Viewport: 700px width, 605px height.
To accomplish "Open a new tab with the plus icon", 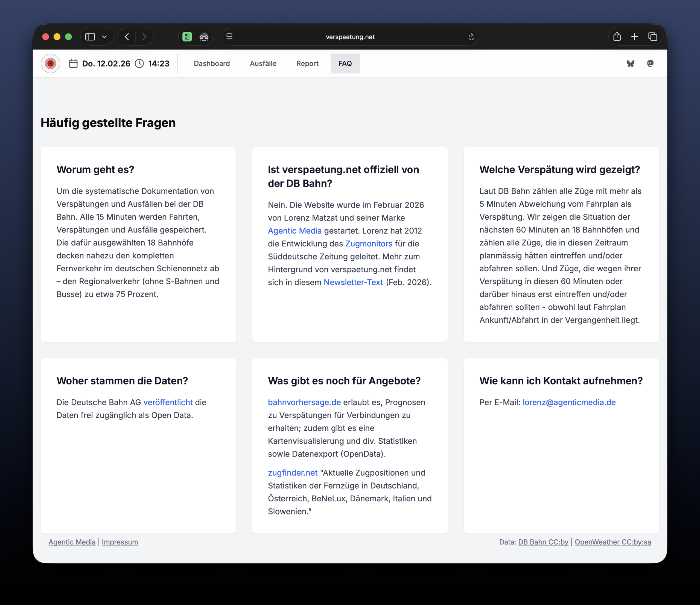I will coord(634,36).
